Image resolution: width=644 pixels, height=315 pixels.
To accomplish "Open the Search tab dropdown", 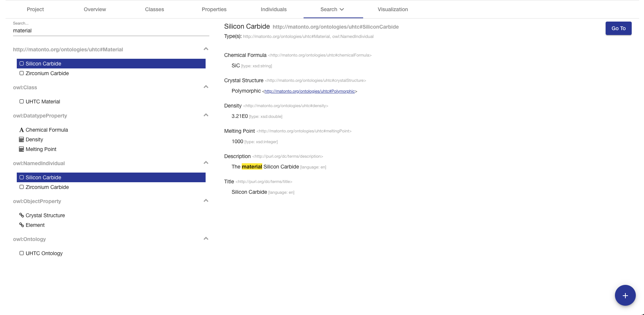I will (x=333, y=9).
